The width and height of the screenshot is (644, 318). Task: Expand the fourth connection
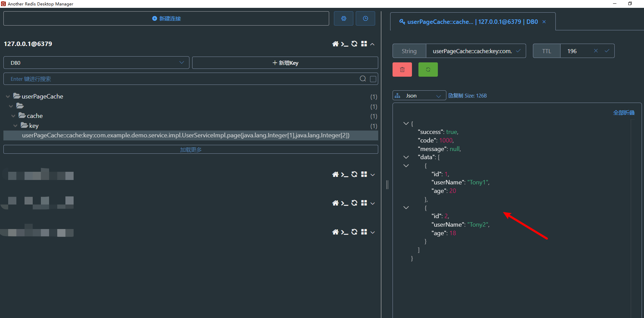point(372,232)
